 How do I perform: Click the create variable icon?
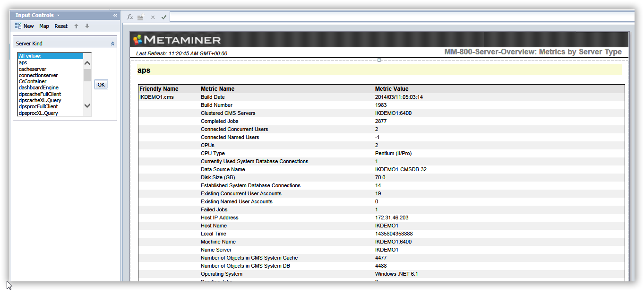[x=141, y=17]
